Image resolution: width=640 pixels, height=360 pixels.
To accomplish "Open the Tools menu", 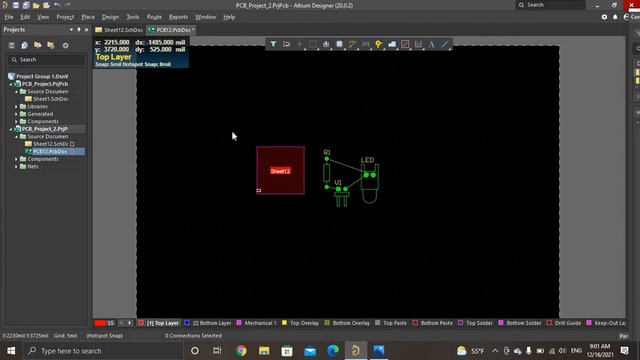I will (133, 17).
